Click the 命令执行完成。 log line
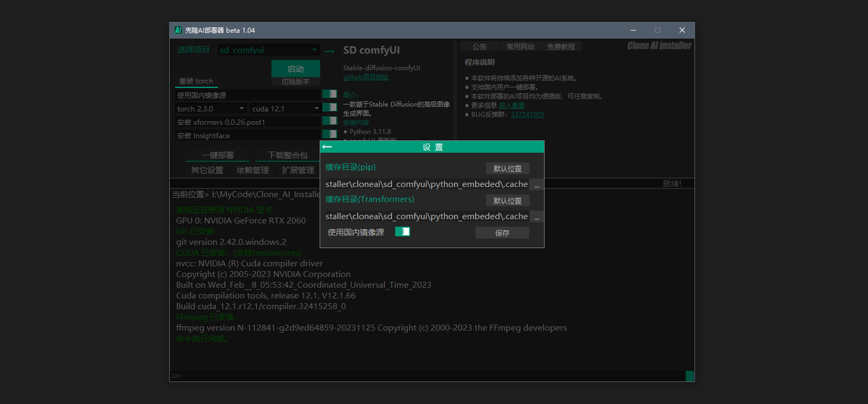This screenshot has width=868, height=404. pyautogui.click(x=202, y=339)
